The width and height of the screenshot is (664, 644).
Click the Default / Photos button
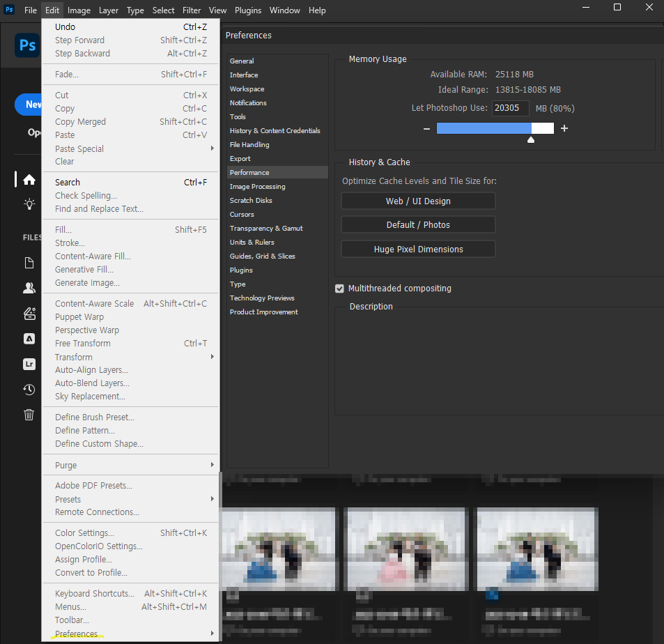click(x=418, y=224)
